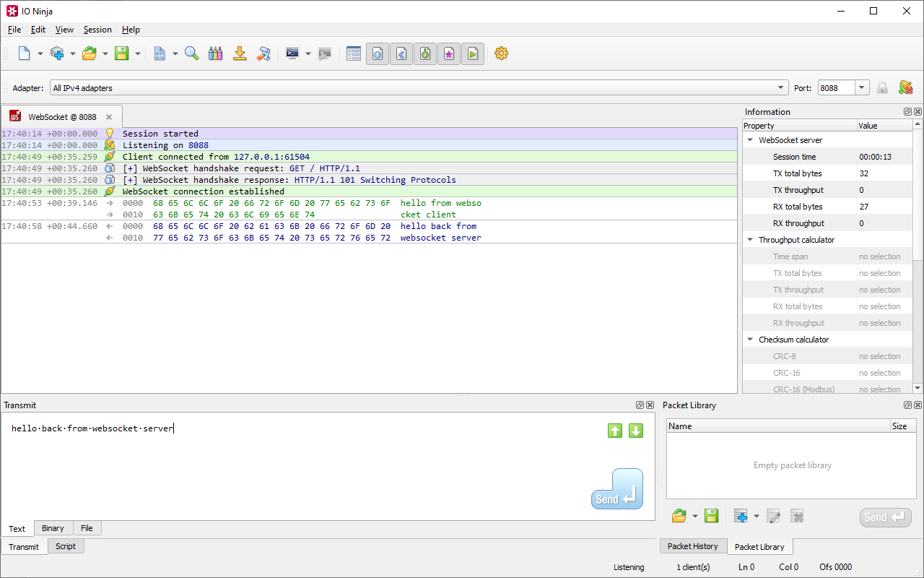Toggle the green stopwatch button
Viewport: 924px width, 578px height.
pyautogui.click(x=425, y=53)
